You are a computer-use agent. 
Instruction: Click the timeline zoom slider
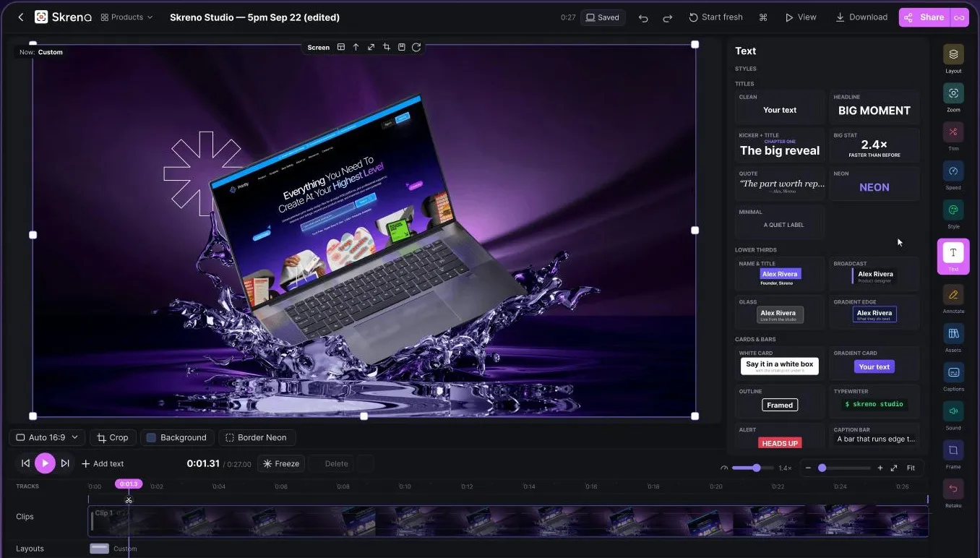coord(844,468)
